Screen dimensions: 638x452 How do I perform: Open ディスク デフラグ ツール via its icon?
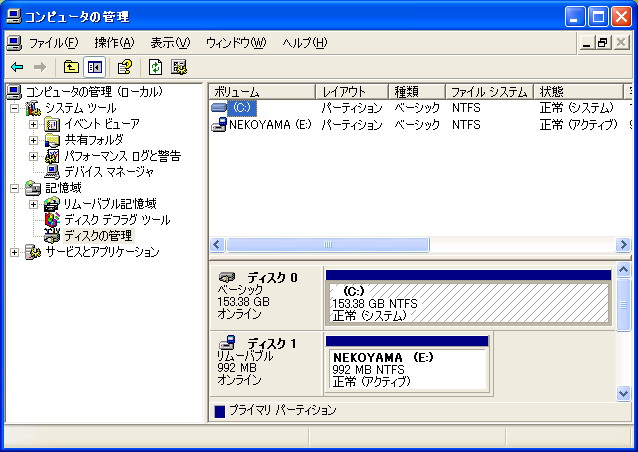click(52, 220)
